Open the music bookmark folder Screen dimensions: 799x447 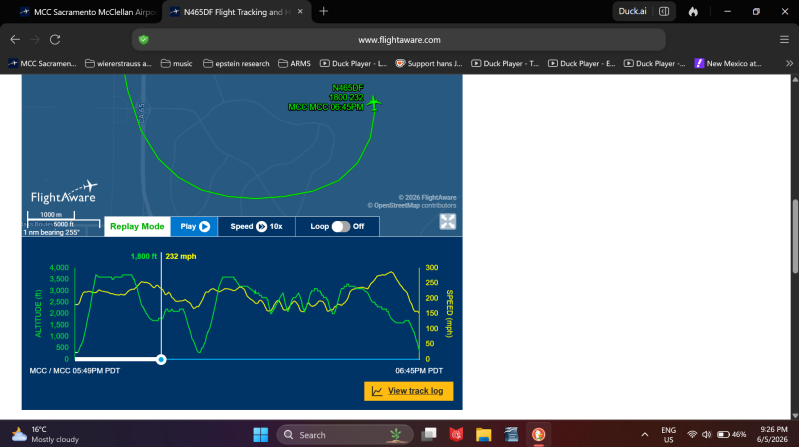[176, 64]
